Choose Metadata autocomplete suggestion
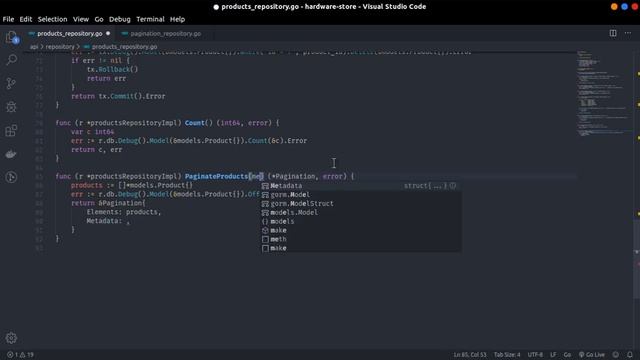The image size is (640, 360). click(361, 186)
